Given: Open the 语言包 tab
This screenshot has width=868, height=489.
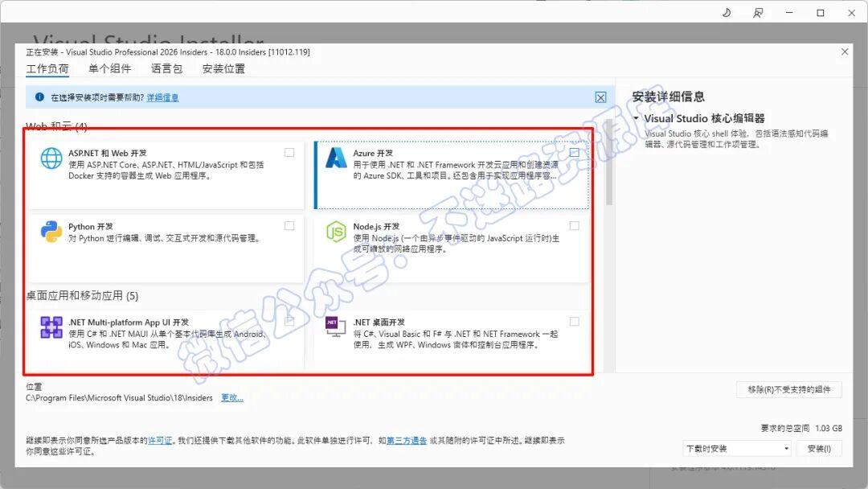Looking at the screenshot, I should [166, 68].
